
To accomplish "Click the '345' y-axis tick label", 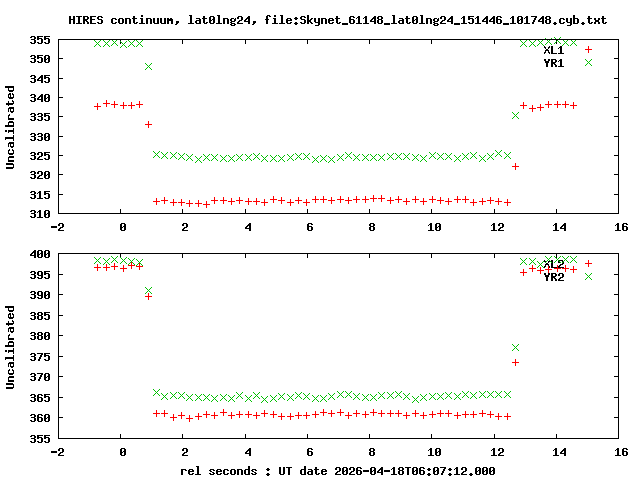I will pos(40,79).
